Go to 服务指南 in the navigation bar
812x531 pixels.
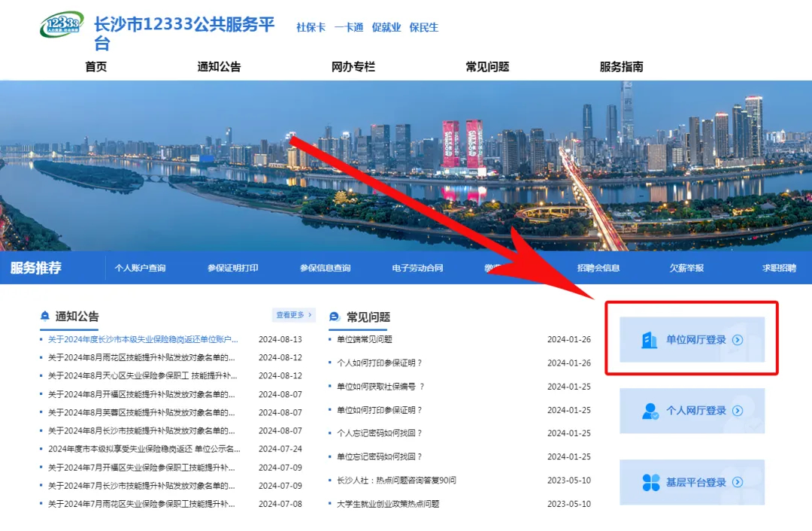(x=621, y=67)
